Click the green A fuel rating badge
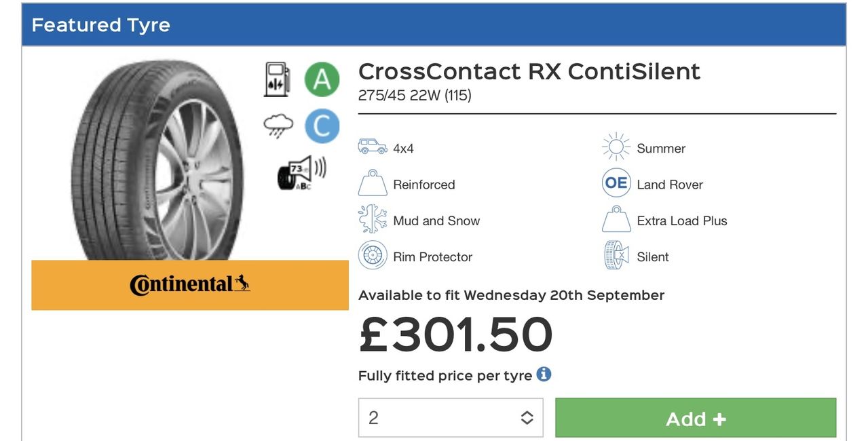This screenshot has width=868, height=441. [x=322, y=79]
